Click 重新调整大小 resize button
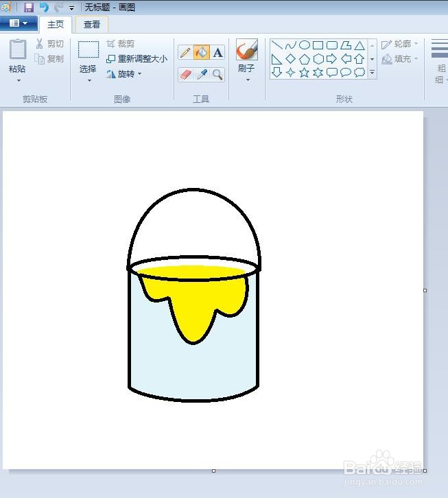The image size is (448, 498). (137, 59)
